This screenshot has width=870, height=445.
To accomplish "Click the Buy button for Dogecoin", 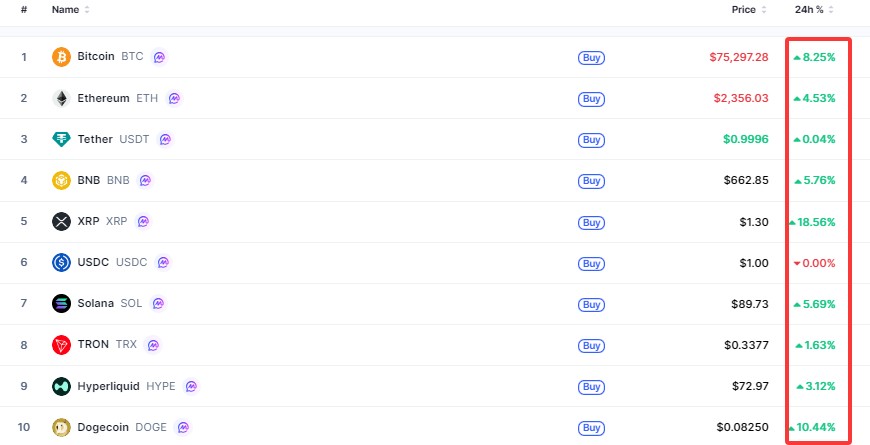I will tap(591, 428).
